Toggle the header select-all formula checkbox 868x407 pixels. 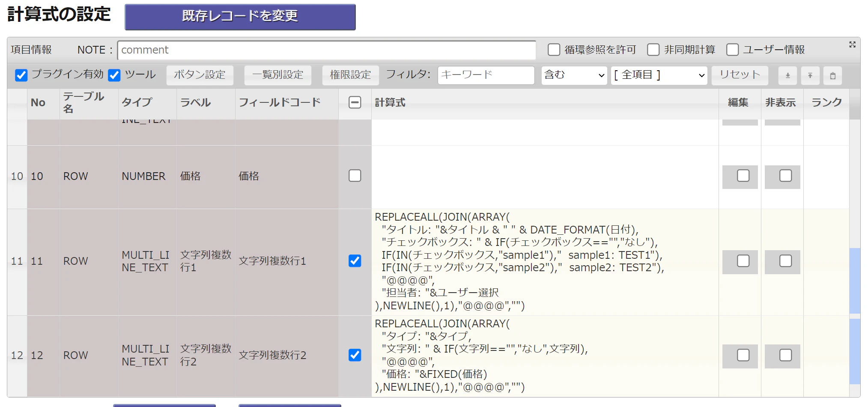coord(355,102)
